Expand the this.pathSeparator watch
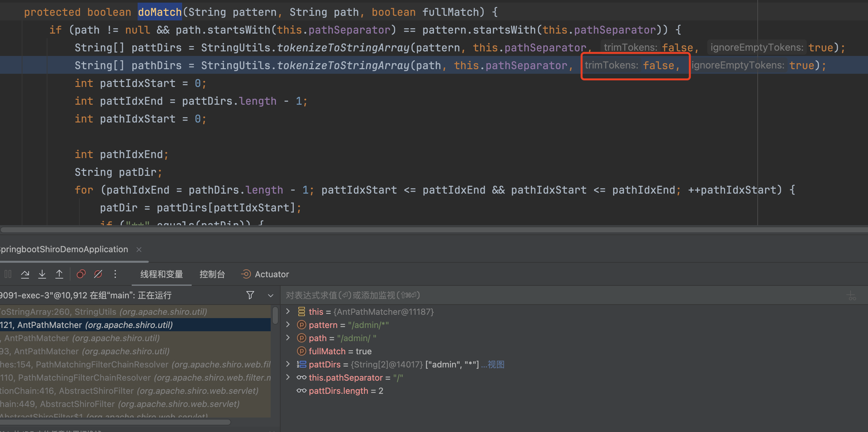Viewport: 868px width, 432px height. 288,377
